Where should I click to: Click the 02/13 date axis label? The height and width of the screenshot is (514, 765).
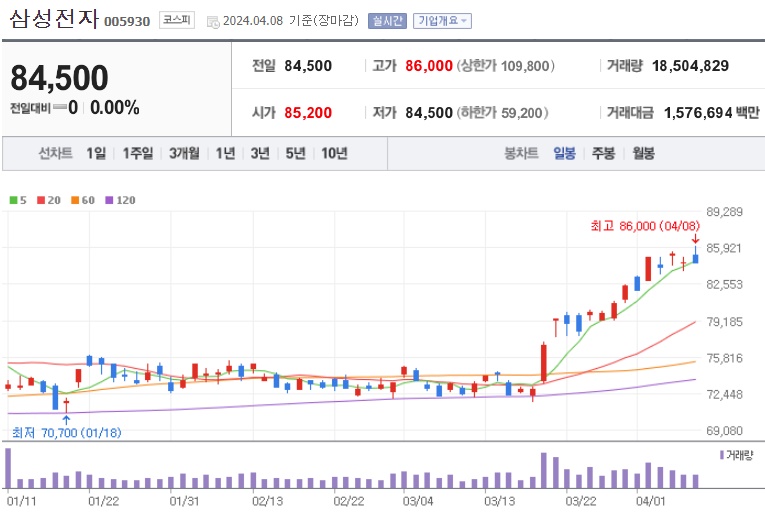pyautogui.click(x=267, y=501)
